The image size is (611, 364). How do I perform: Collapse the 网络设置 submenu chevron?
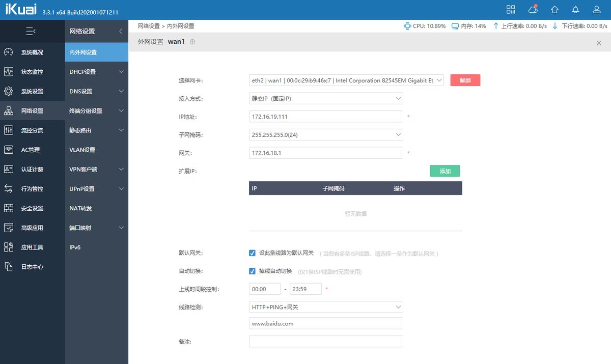coord(121,31)
